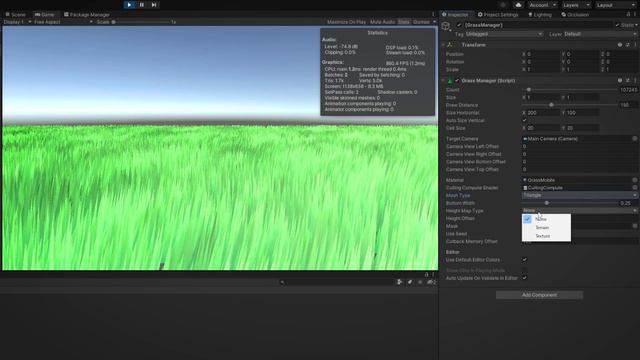The image size is (640, 360).
Task: Click the Play button in the toolbar
Action: pyautogui.click(x=129, y=5)
